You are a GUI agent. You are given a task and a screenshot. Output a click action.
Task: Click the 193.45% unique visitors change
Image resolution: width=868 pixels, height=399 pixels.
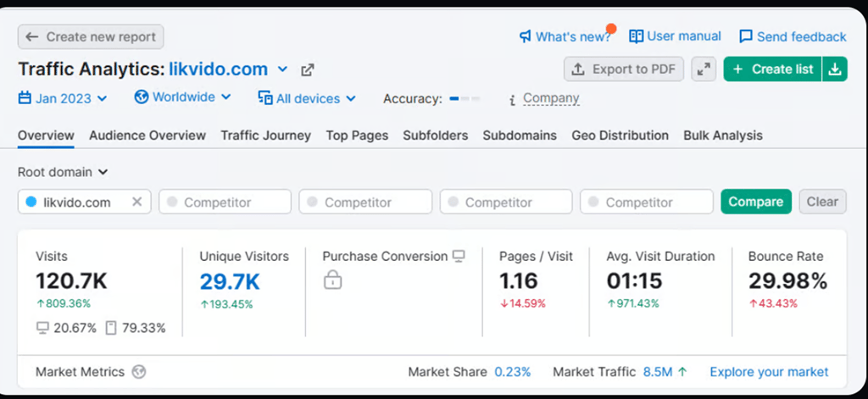[x=226, y=304]
